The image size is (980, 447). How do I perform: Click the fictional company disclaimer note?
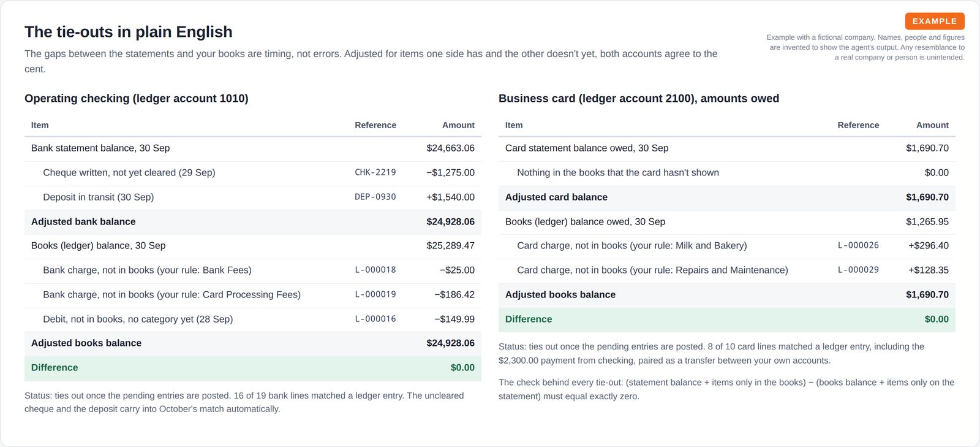pos(865,47)
